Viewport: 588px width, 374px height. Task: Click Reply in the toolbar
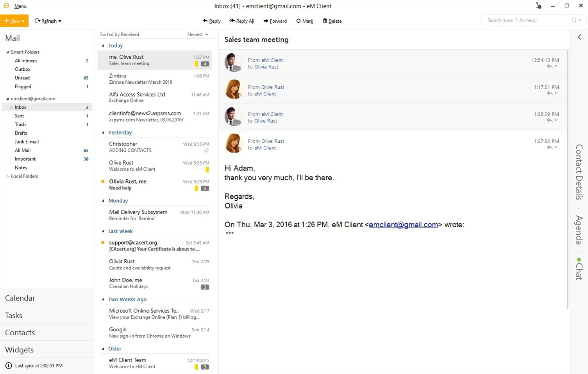point(212,21)
